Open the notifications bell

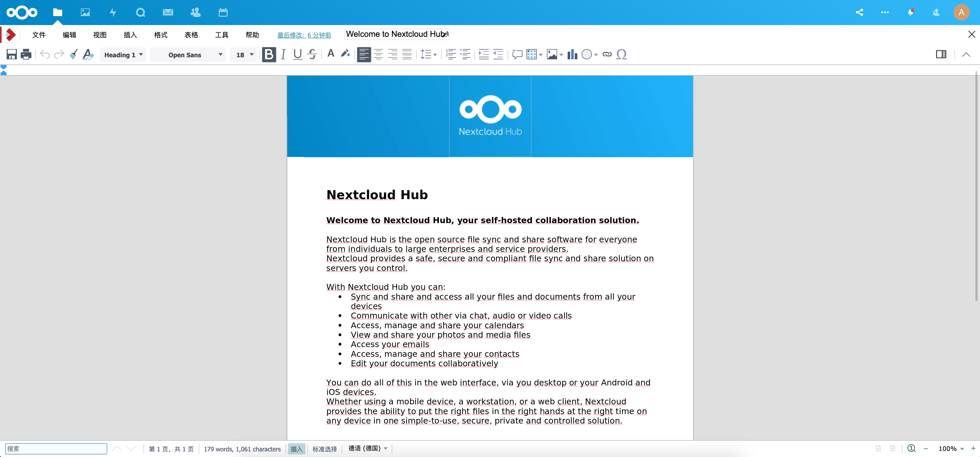click(910, 12)
